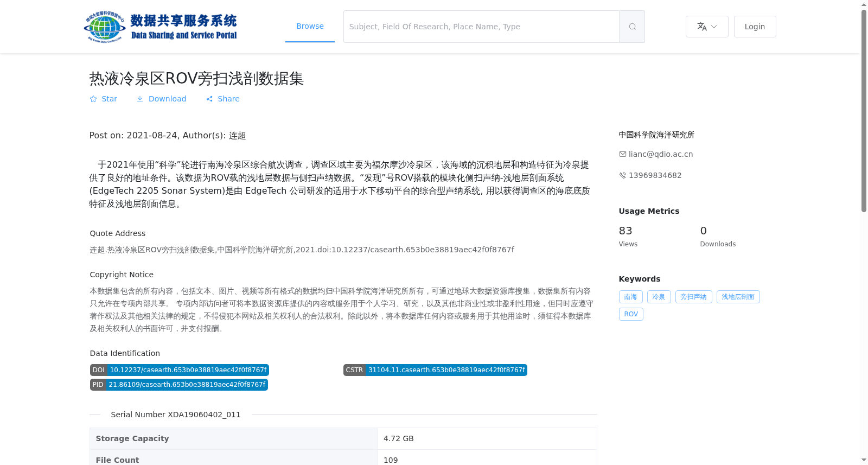Viewport: 868px width, 465px height.
Task: Click the scrollbar down arrow
Action: 864,460
